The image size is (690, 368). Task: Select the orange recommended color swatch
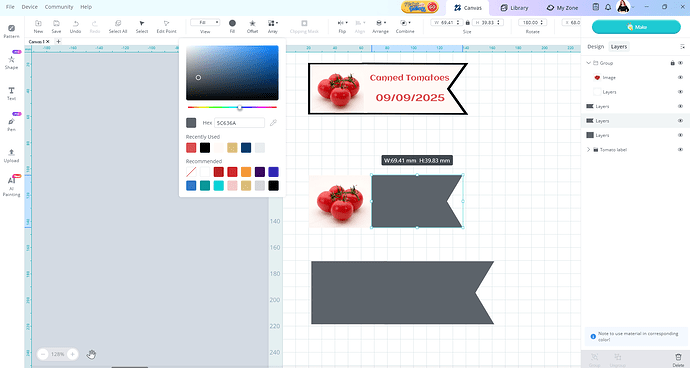[x=246, y=172]
